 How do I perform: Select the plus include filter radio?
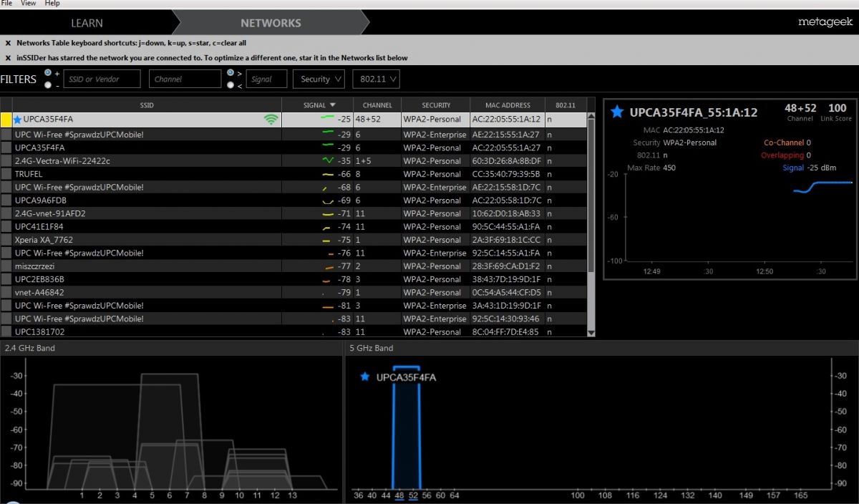(x=48, y=73)
